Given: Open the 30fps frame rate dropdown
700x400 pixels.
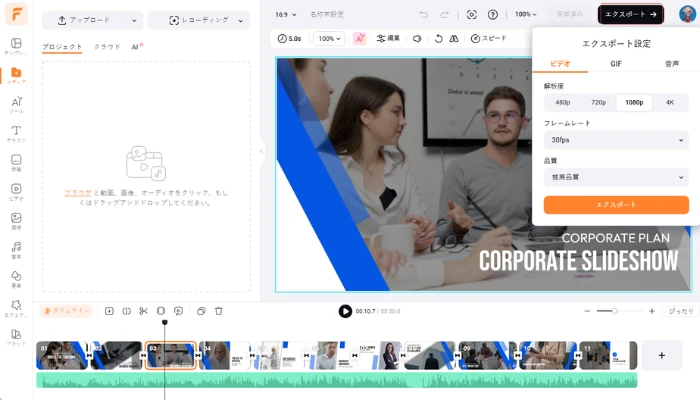Looking at the screenshot, I should (x=616, y=140).
